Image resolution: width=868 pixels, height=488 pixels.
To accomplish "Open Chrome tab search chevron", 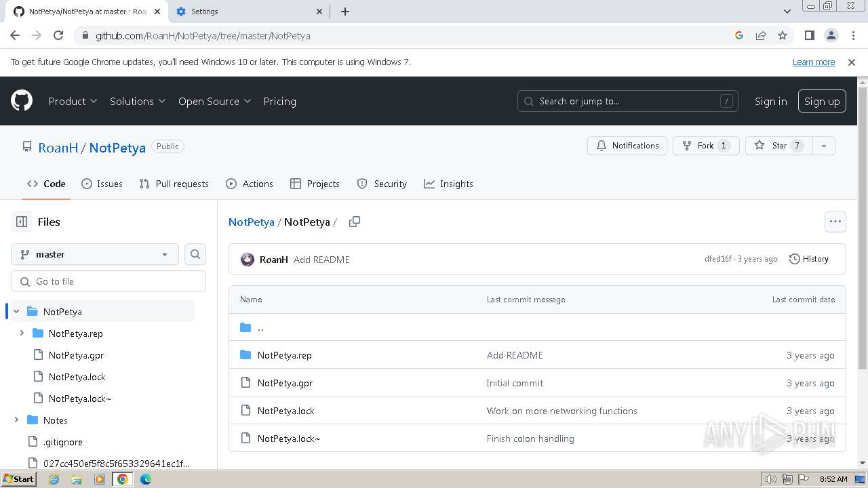I will click(787, 12).
